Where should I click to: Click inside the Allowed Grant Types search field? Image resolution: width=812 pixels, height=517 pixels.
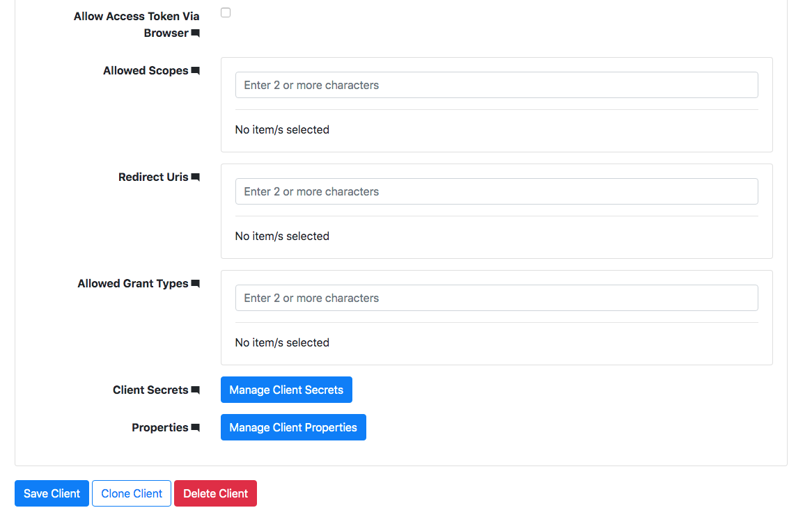496,298
